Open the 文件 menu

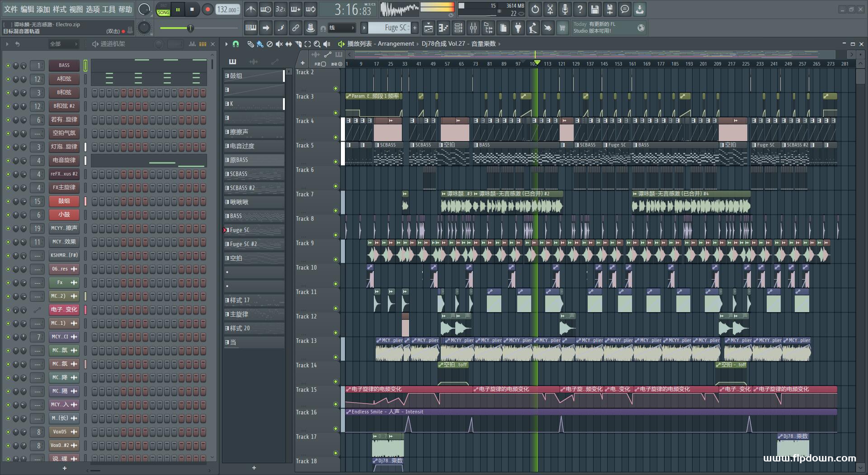coord(11,9)
